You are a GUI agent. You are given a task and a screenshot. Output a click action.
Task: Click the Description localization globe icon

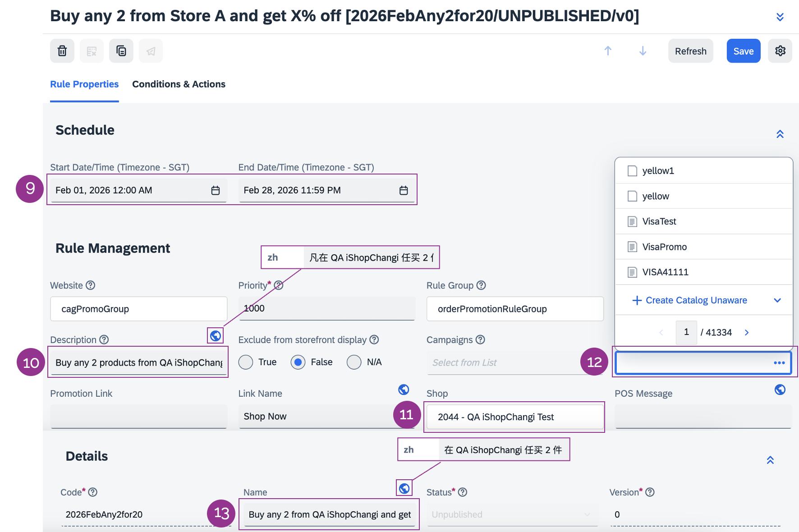tap(216, 335)
